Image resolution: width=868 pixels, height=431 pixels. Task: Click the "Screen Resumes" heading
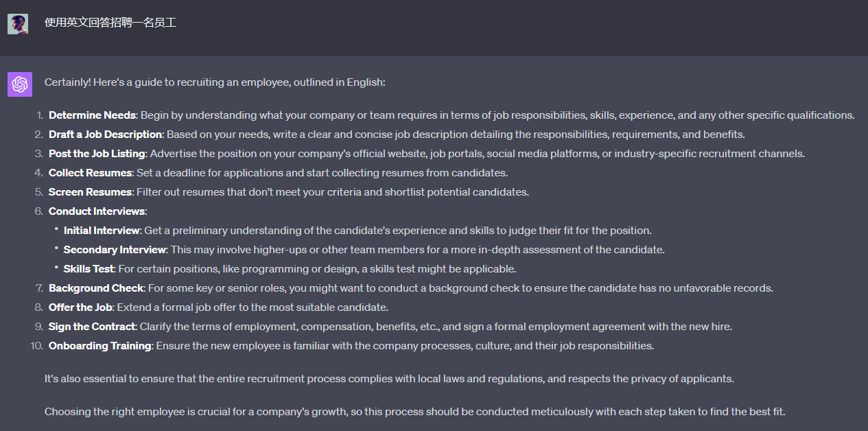coord(90,192)
